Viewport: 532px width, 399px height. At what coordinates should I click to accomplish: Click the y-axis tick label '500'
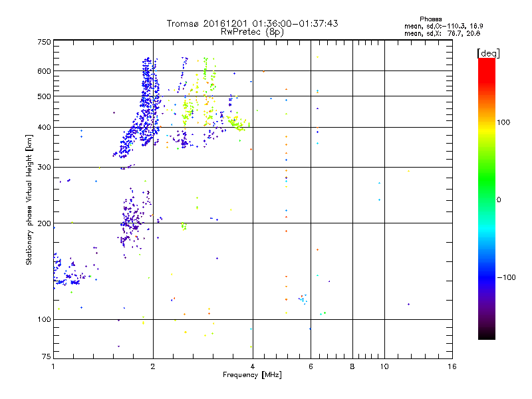[x=44, y=96]
